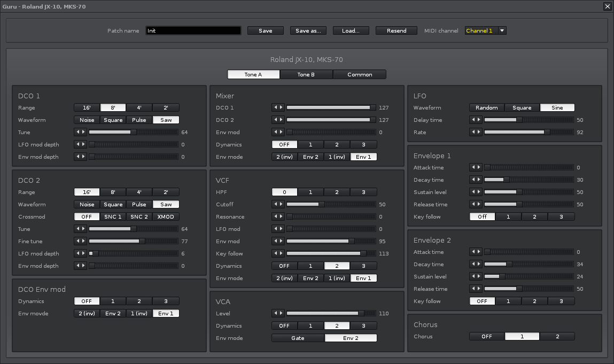Select Square LFO waveform

coord(522,107)
